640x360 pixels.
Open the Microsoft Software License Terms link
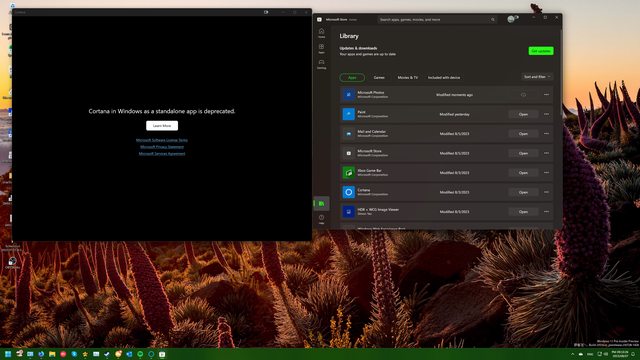(162, 140)
